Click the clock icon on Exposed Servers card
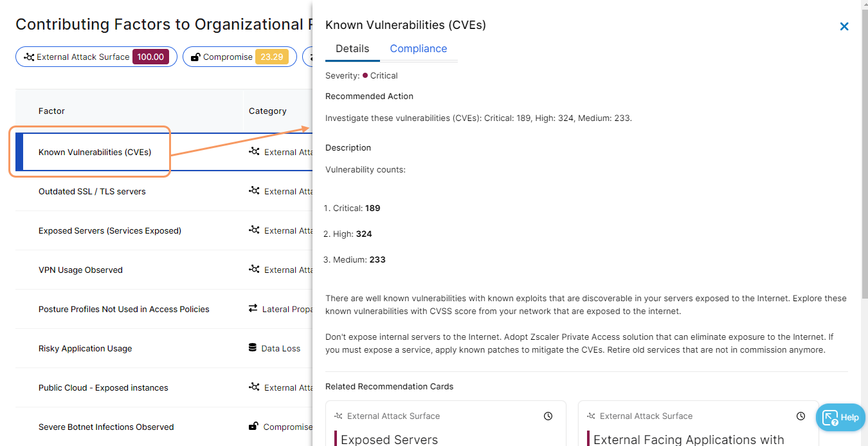This screenshot has height=446, width=868. pos(548,416)
